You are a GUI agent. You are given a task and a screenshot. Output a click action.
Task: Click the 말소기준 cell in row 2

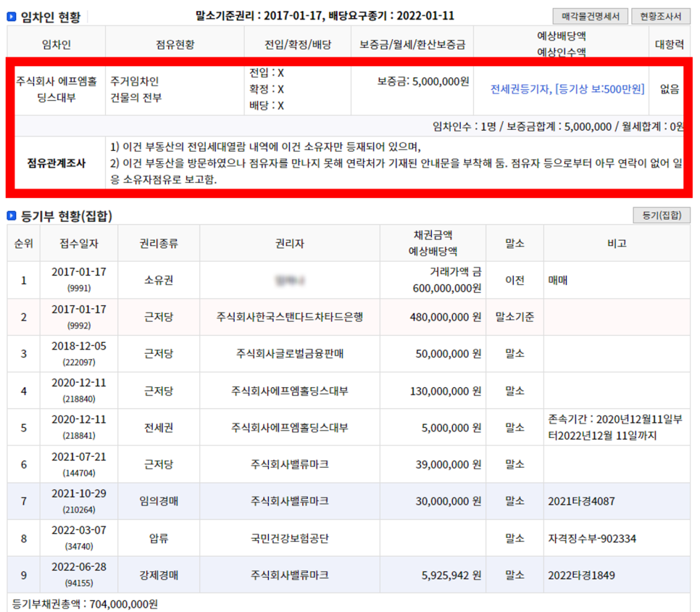(514, 317)
